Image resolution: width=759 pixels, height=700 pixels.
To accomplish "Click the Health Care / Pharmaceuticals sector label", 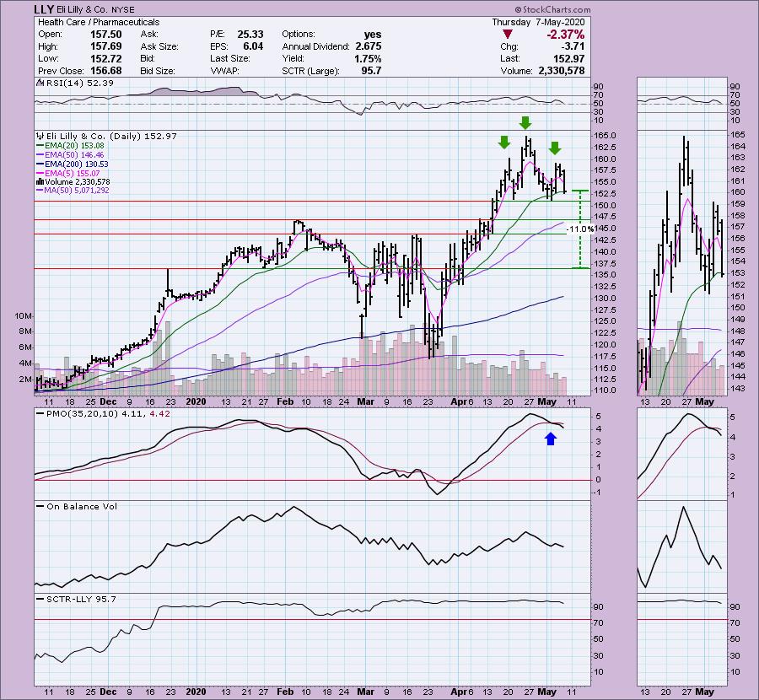I will (99, 22).
